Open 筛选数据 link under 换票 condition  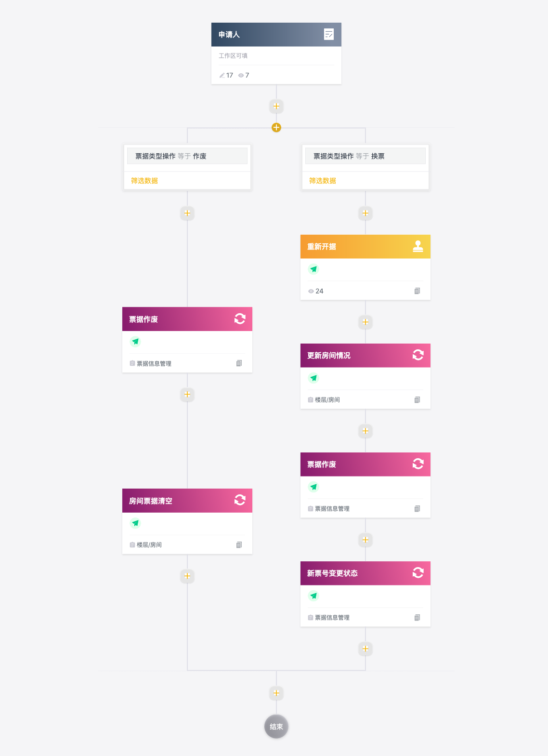323,181
